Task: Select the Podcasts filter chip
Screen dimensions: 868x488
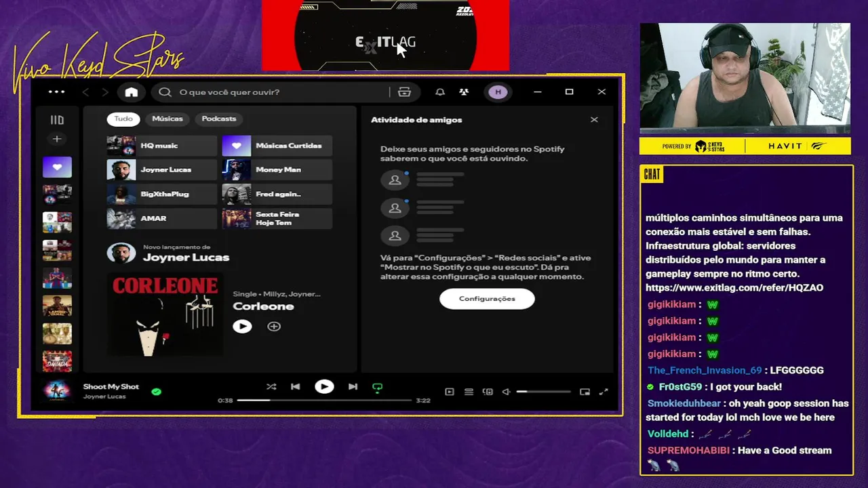Action: point(219,119)
